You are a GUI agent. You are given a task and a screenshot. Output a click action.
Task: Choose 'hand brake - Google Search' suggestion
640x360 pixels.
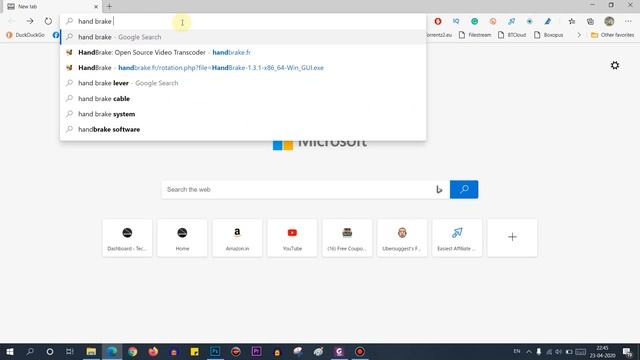[243, 37]
